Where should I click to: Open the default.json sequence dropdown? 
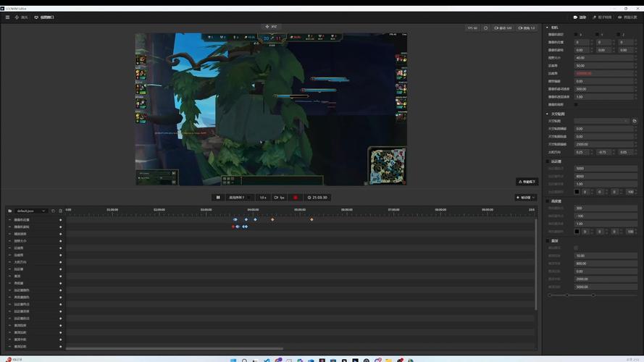(x=30, y=211)
